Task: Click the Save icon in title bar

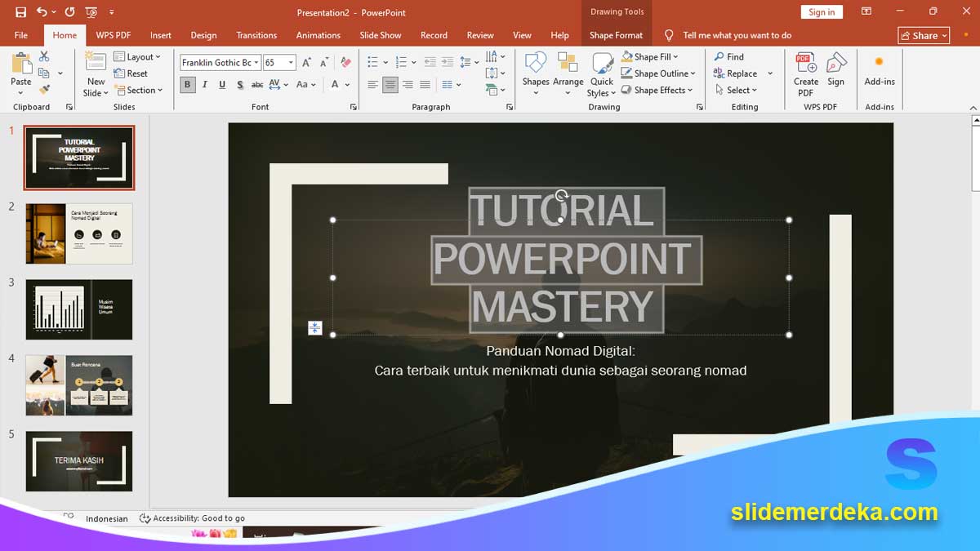Action: pyautogui.click(x=20, y=12)
